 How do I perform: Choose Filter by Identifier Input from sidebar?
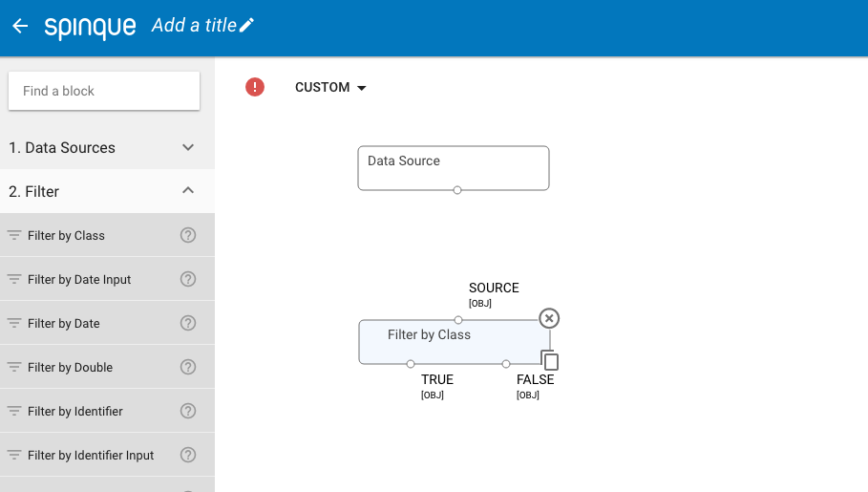[x=107, y=455]
